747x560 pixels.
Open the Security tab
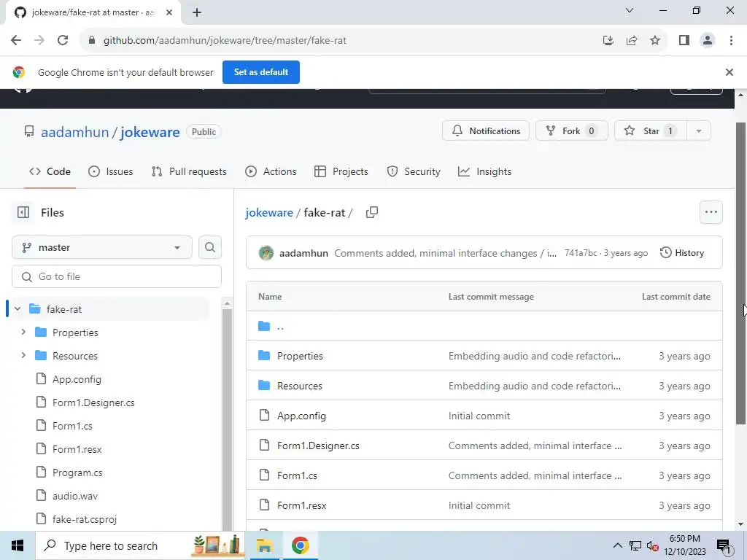coord(414,171)
